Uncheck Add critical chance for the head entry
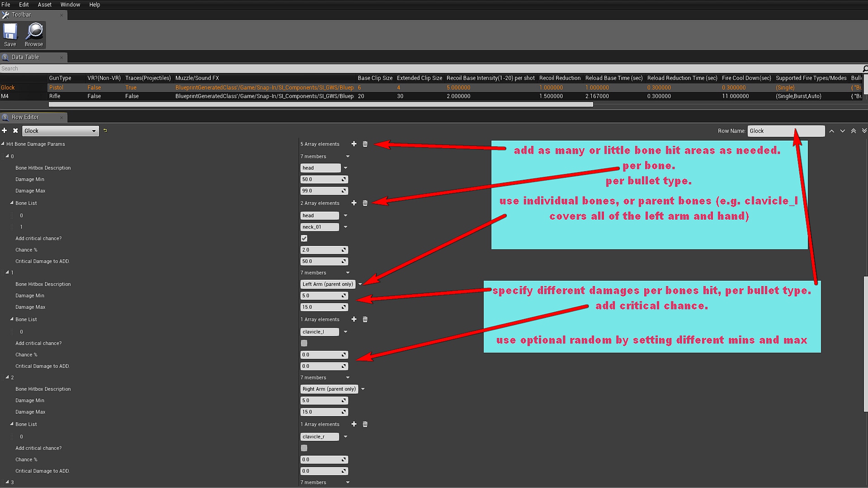Screen dimensions: 868x488 pyautogui.click(x=304, y=238)
